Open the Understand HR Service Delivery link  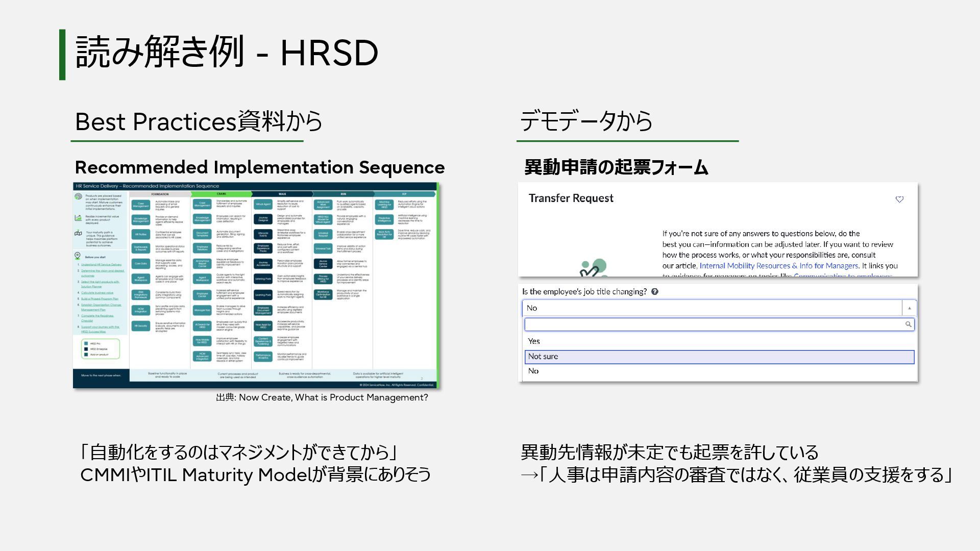coord(101,265)
